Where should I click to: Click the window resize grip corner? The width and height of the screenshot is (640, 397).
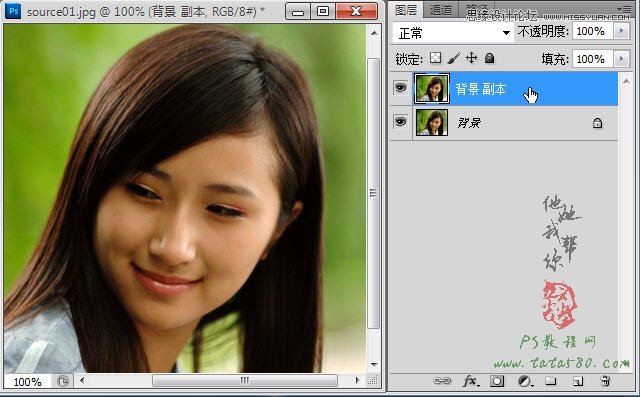click(x=373, y=381)
